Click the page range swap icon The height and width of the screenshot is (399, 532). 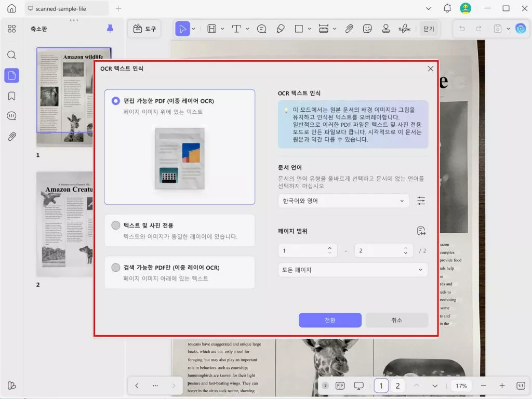click(421, 231)
